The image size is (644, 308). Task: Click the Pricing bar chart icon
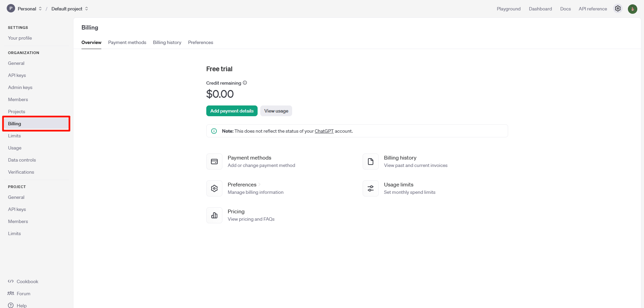tap(214, 215)
